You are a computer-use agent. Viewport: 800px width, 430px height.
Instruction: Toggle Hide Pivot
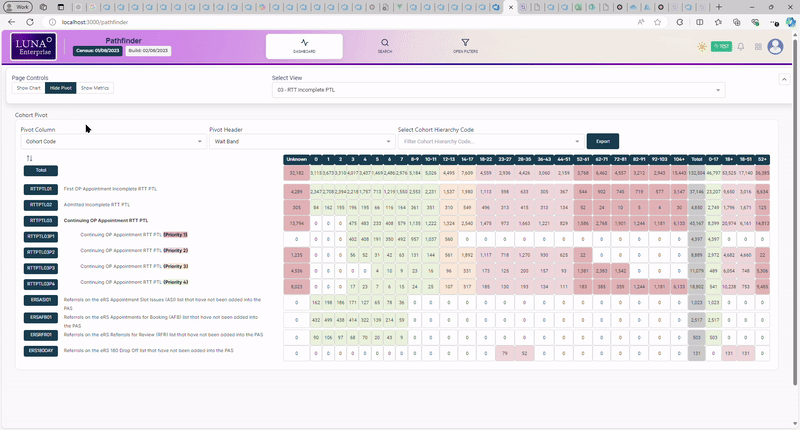[61, 88]
